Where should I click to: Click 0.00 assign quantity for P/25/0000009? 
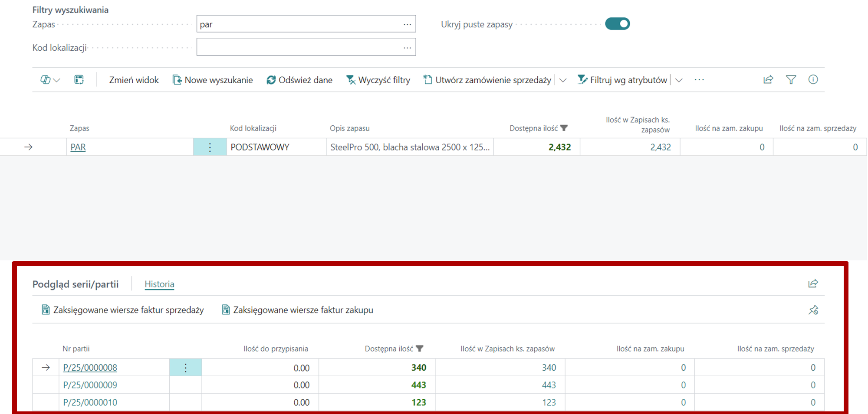point(301,385)
